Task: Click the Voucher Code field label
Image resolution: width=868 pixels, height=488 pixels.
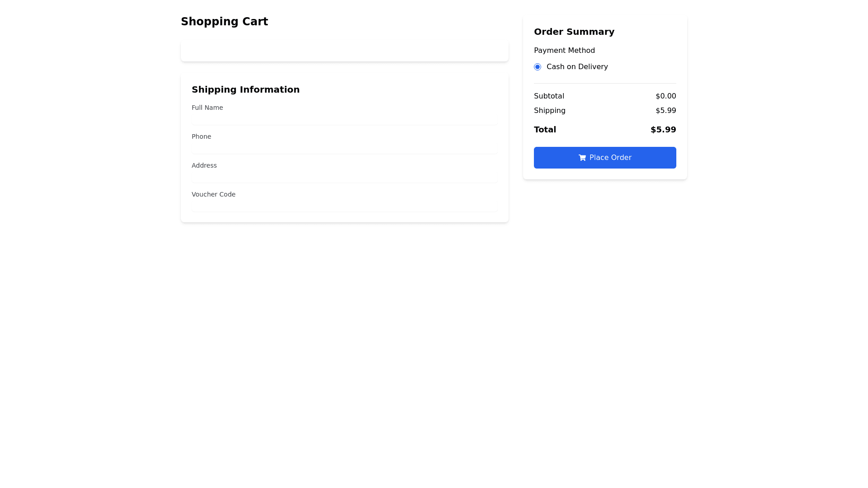Action: pyautogui.click(x=213, y=194)
